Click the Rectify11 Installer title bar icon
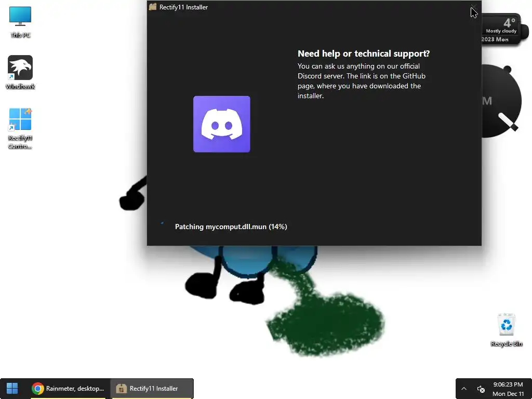Image resolution: width=532 pixels, height=399 pixels. (x=153, y=7)
